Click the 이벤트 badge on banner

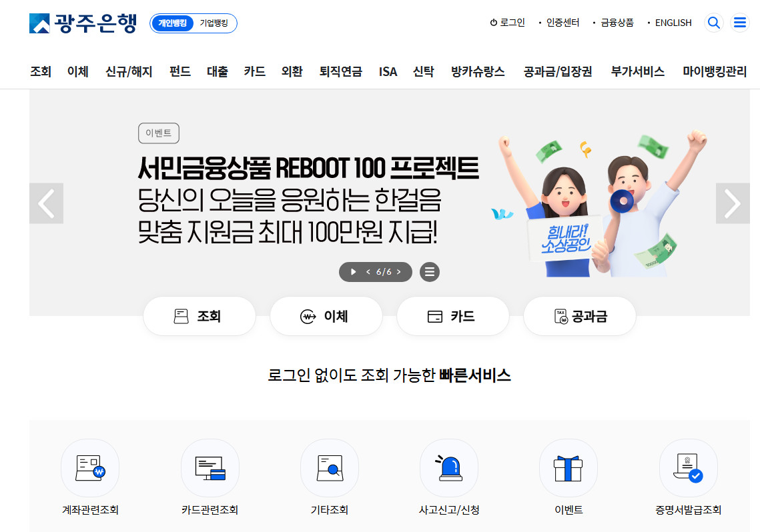[159, 133]
